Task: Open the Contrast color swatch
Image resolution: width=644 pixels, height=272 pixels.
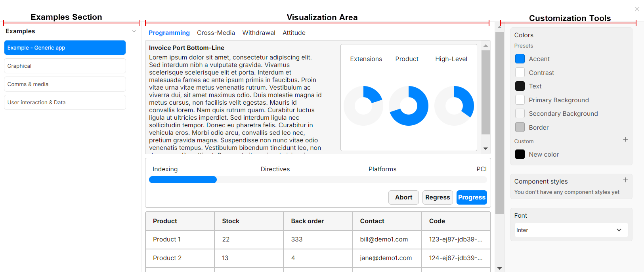Action: (520, 73)
